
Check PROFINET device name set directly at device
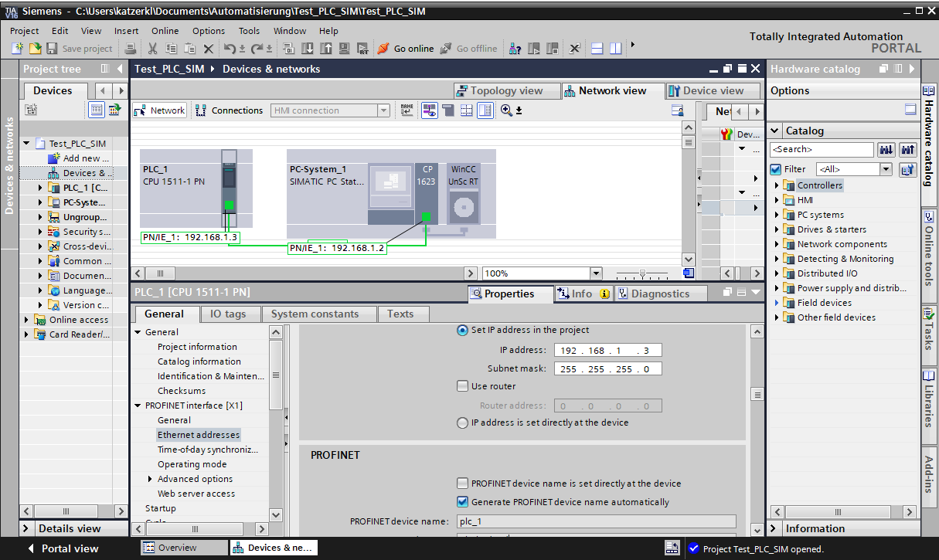click(462, 484)
